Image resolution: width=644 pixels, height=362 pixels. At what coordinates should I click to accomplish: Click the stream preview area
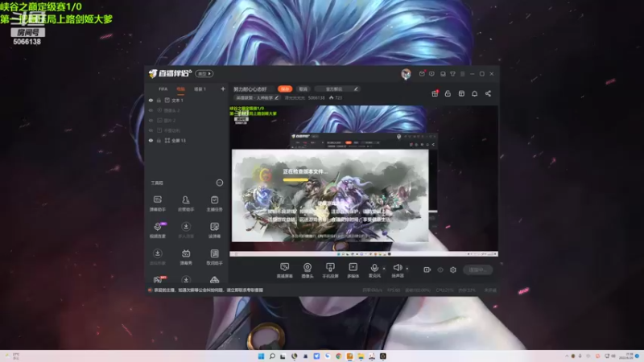click(364, 181)
